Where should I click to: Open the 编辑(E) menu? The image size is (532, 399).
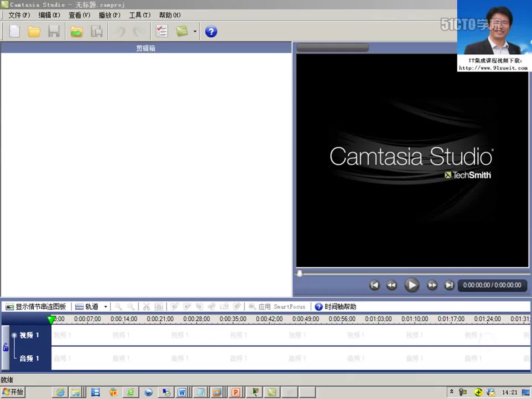[x=49, y=15]
